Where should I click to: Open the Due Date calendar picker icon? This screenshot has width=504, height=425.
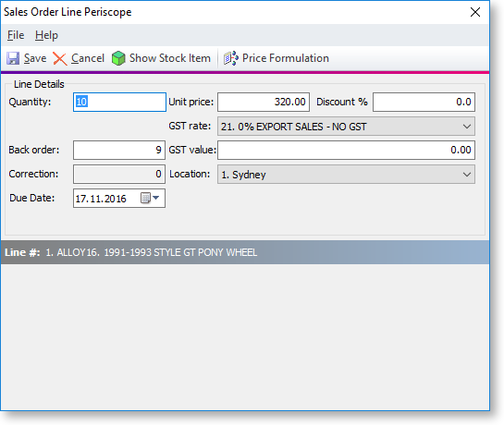(x=145, y=198)
